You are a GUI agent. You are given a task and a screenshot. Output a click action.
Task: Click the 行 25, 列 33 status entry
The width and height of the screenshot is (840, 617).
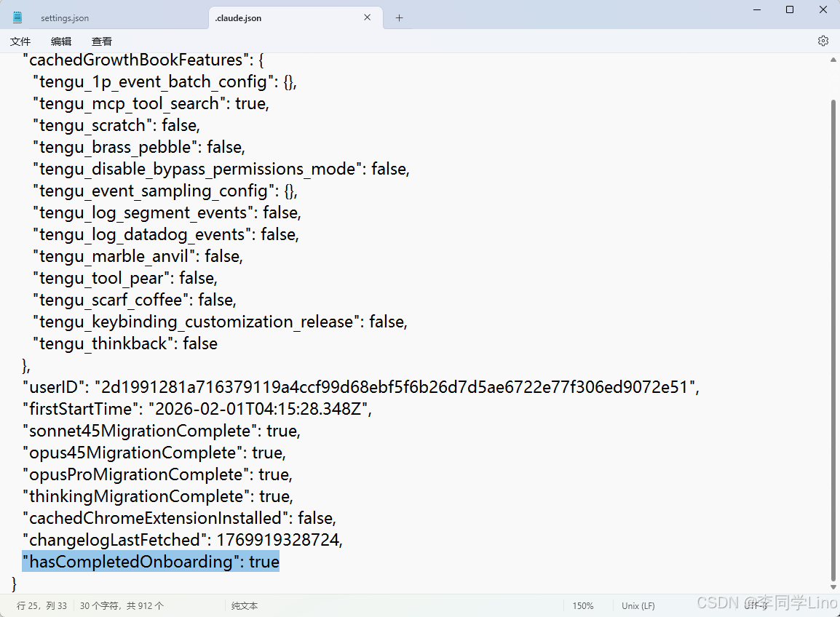click(x=41, y=606)
